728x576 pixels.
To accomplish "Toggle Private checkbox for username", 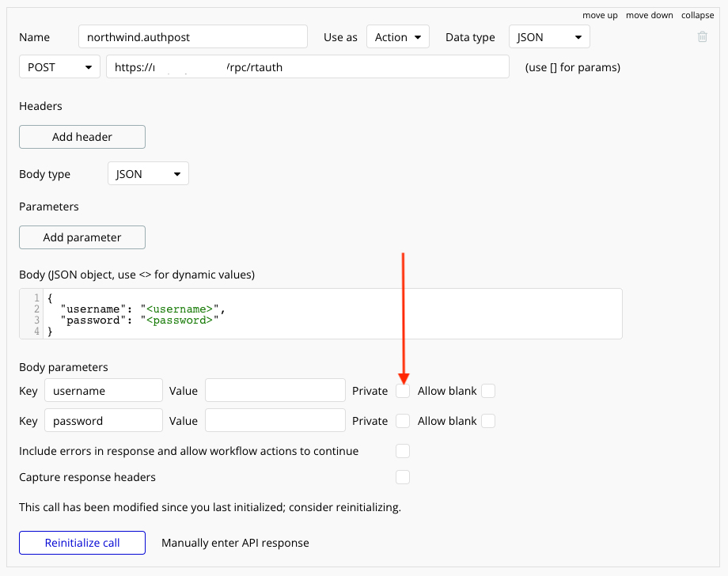I will coord(403,391).
